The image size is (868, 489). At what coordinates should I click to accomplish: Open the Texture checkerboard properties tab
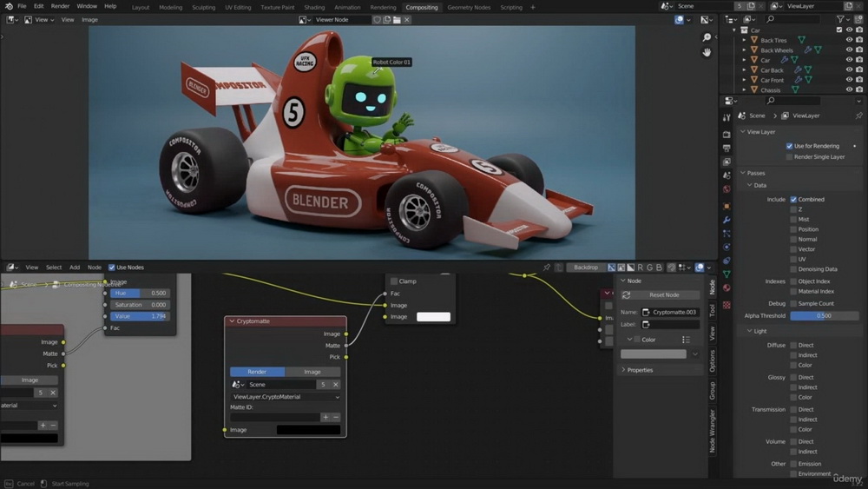point(727,305)
